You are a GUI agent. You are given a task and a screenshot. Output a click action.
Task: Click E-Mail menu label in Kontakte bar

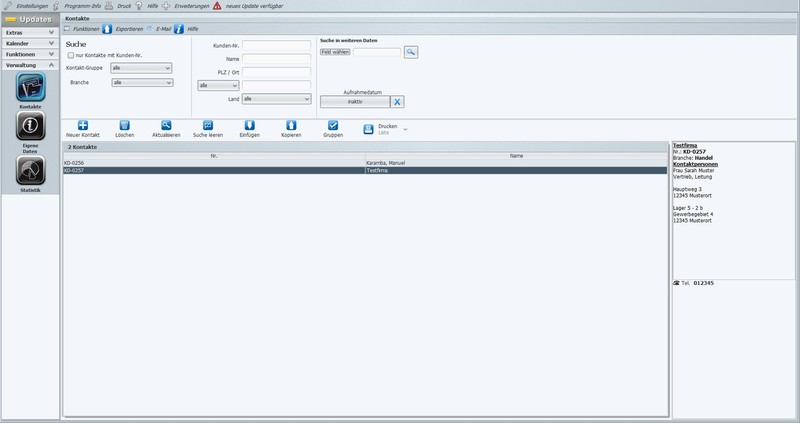(164, 29)
